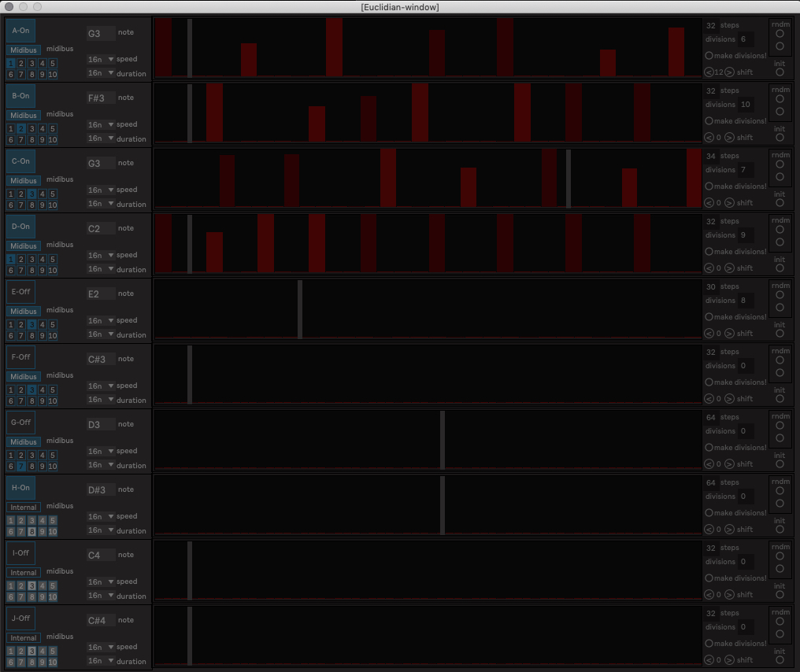Viewport: 800px width, 672px height.
Task: Click the lower rndm circle in row D
Action: pyautogui.click(x=780, y=242)
